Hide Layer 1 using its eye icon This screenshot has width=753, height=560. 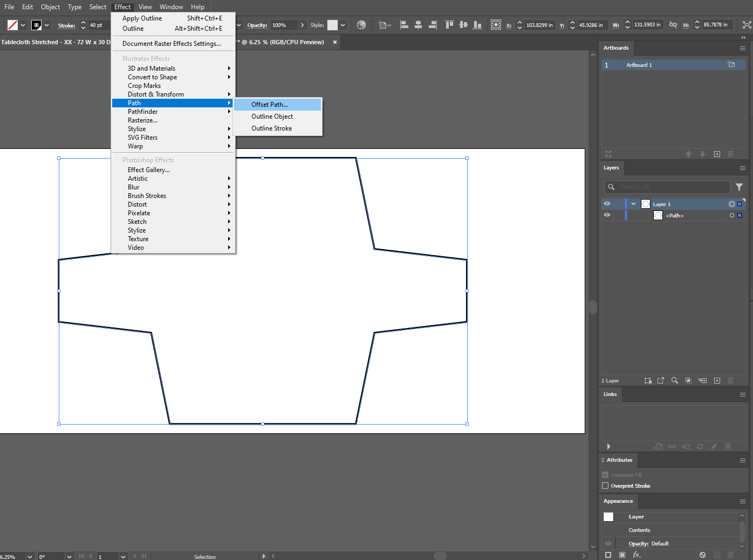tap(607, 204)
